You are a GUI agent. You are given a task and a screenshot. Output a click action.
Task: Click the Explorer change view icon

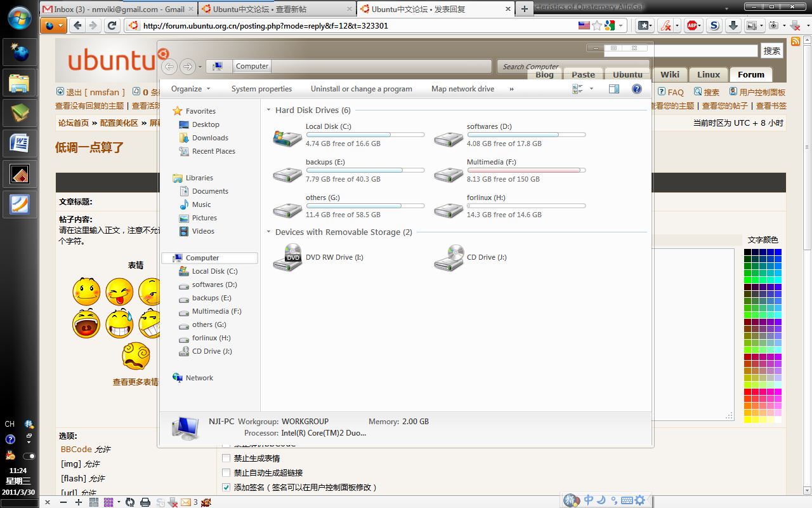pyautogui.click(x=578, y=89)
